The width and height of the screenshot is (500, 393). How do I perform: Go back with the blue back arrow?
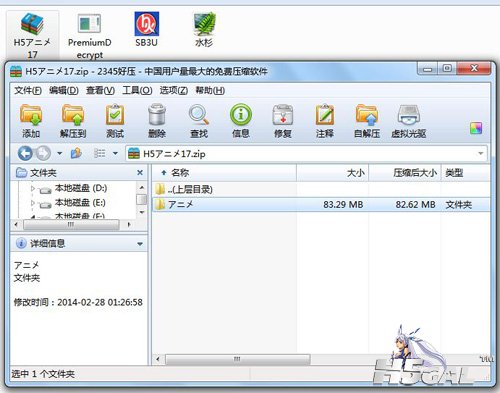tap(25, 153)
